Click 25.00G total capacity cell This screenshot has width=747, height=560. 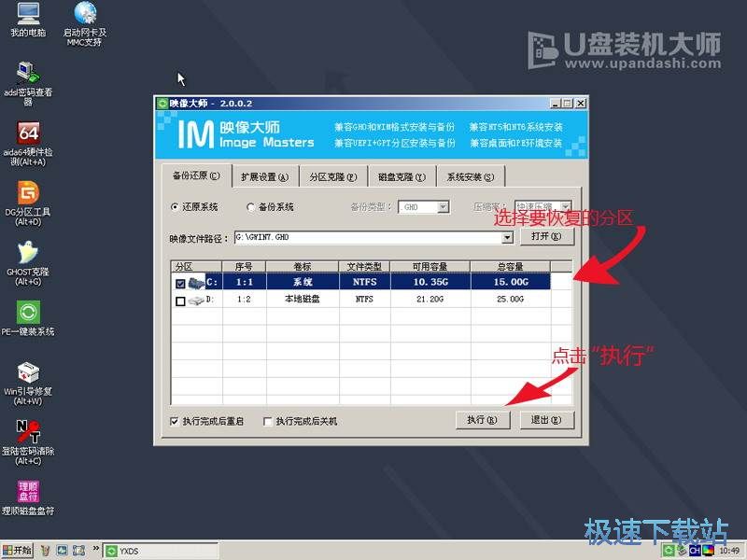(511, 299)
